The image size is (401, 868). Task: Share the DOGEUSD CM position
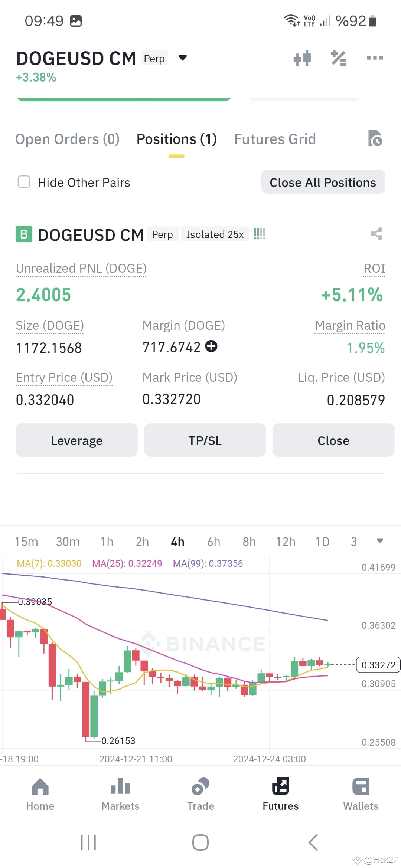coord(376,234)
